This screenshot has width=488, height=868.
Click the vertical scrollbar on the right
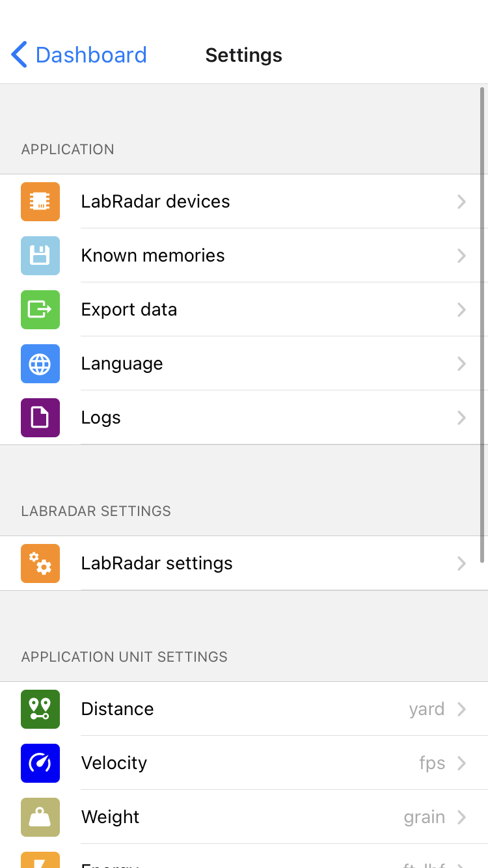(x=482, y=324)
